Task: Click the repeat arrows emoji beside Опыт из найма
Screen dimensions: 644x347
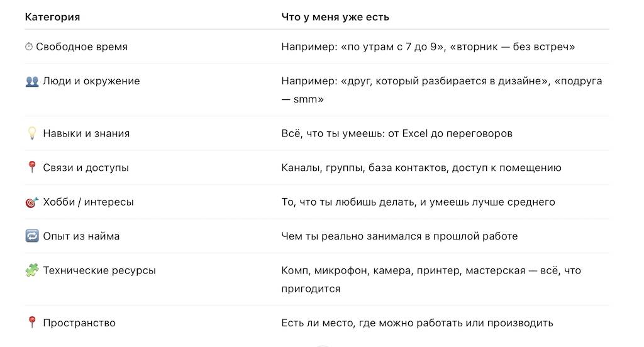Action: [x=32, y=236]
